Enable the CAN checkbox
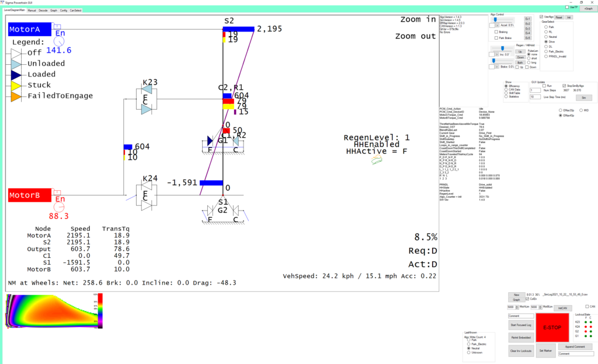This screenshot has width=598, height=364. click(x=587, y=306)
